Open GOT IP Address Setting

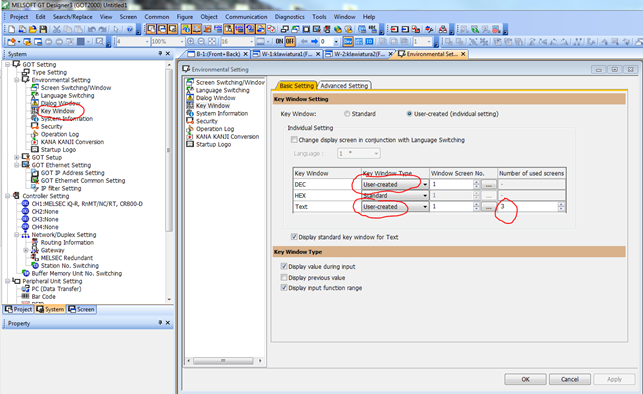pos(73,173)
